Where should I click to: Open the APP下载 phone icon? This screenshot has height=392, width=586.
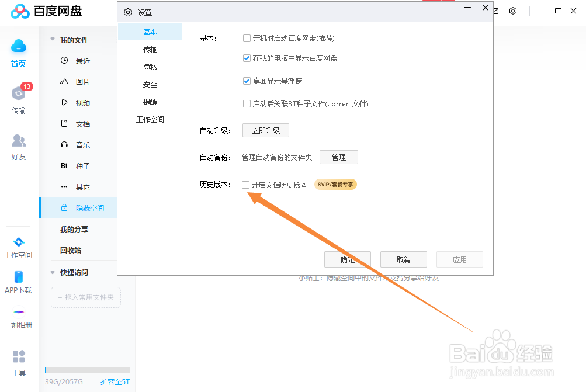[18, 277]
